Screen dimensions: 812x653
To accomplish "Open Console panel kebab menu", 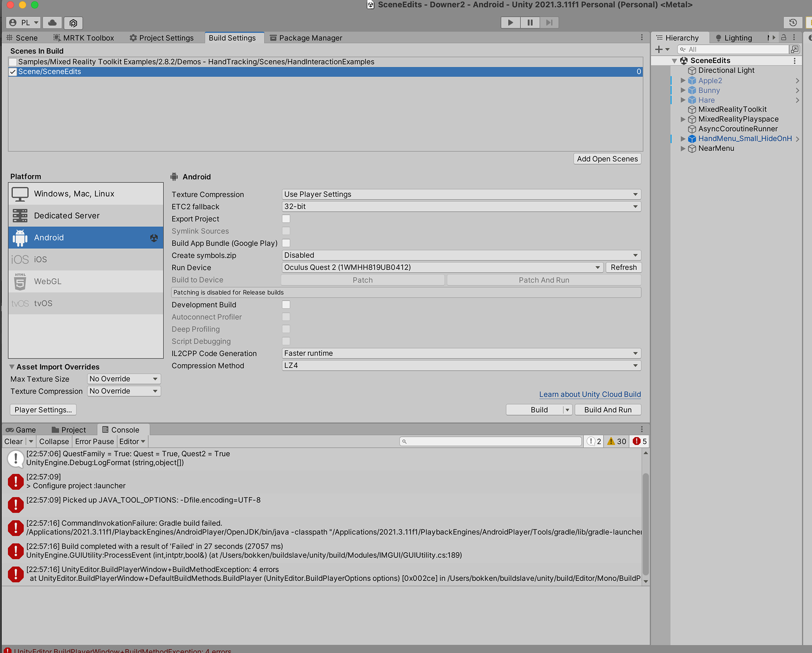I will (x=642, y=429).
